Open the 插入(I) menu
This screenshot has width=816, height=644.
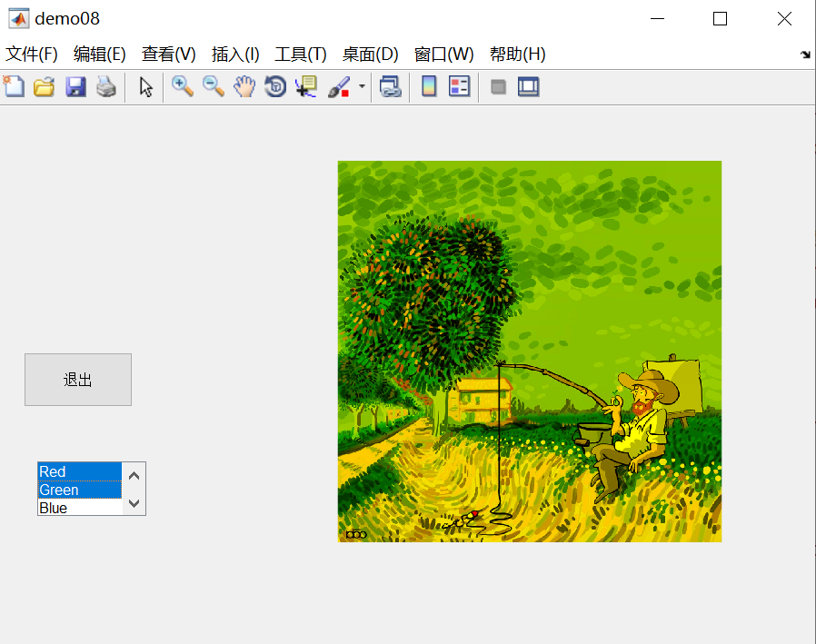[x=235, y=54]
